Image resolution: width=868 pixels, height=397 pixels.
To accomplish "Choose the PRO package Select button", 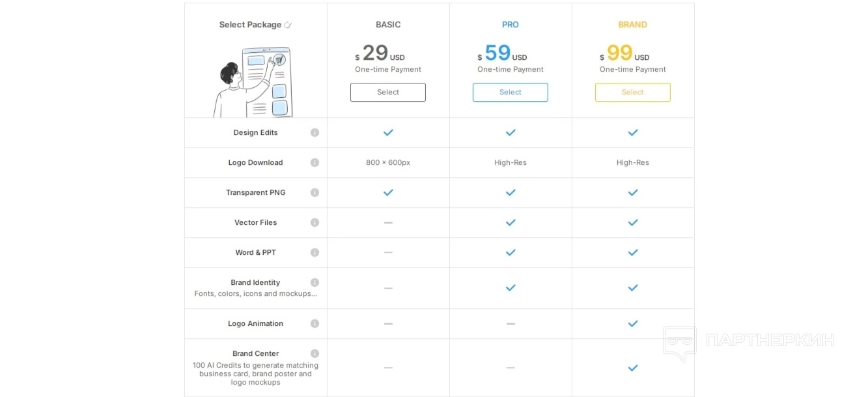I will point(510,92).
